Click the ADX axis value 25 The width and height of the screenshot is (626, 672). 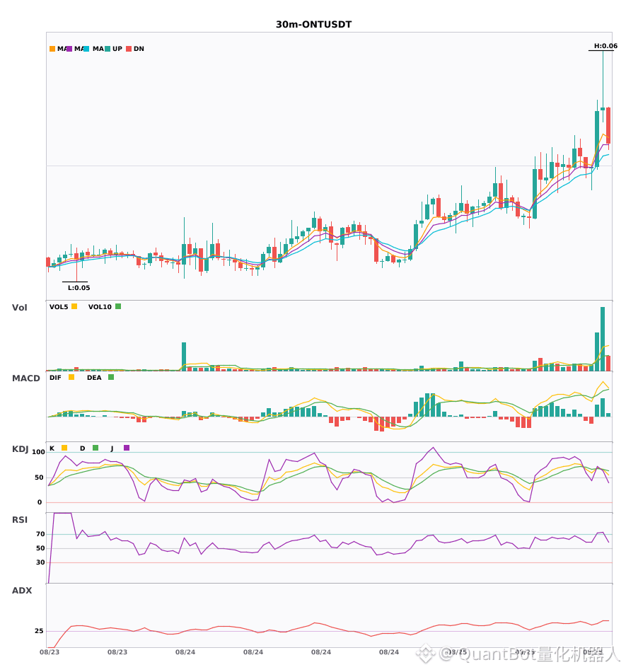point(39,631)
